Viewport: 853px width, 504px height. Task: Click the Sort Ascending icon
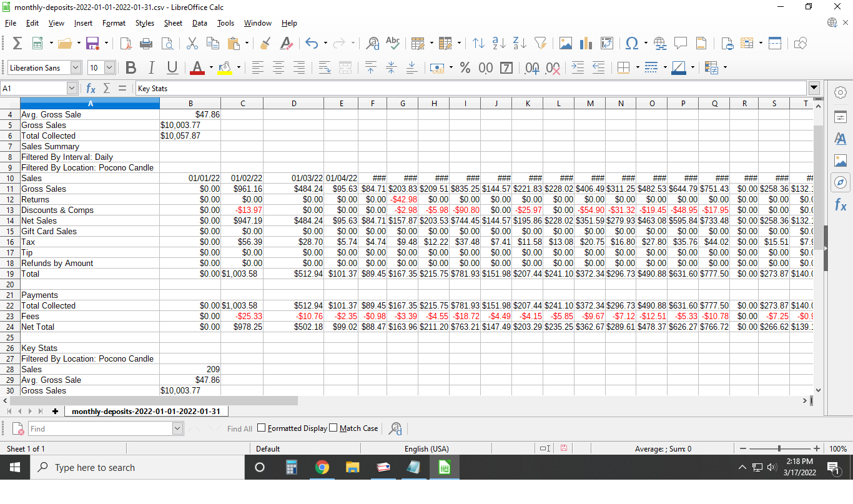click(498, 43)
